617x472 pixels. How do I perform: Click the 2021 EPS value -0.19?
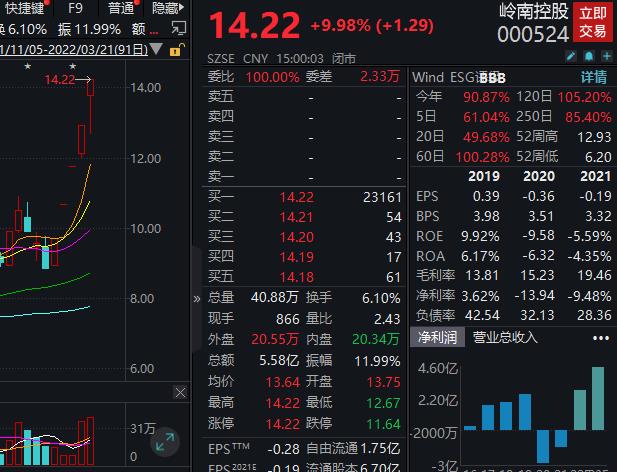(595, 196)
